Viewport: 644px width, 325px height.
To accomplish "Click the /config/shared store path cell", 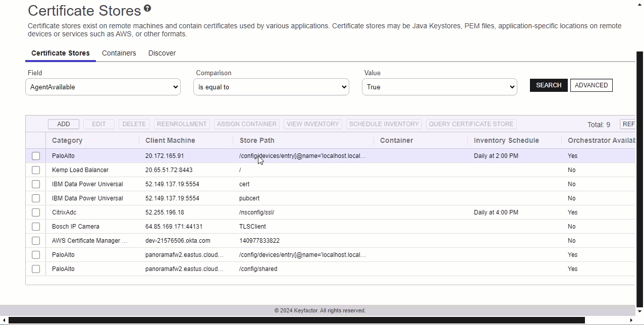I will click(x=258, y=269).
